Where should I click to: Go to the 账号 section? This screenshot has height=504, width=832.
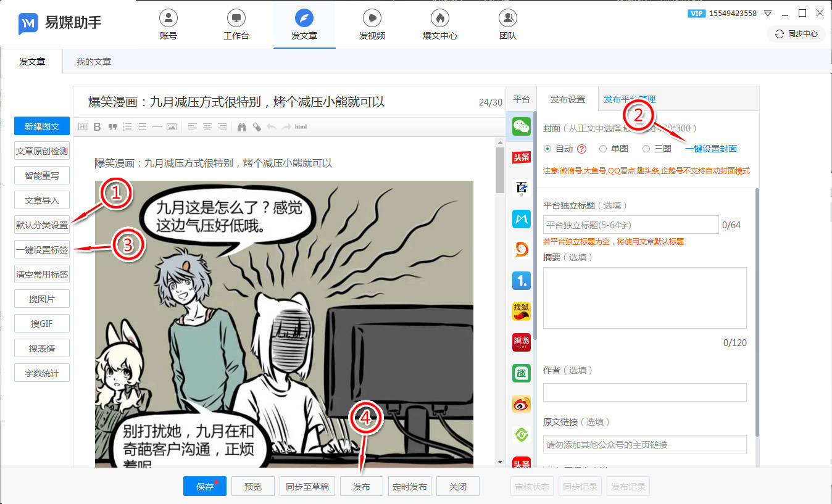tap(168, 25)
